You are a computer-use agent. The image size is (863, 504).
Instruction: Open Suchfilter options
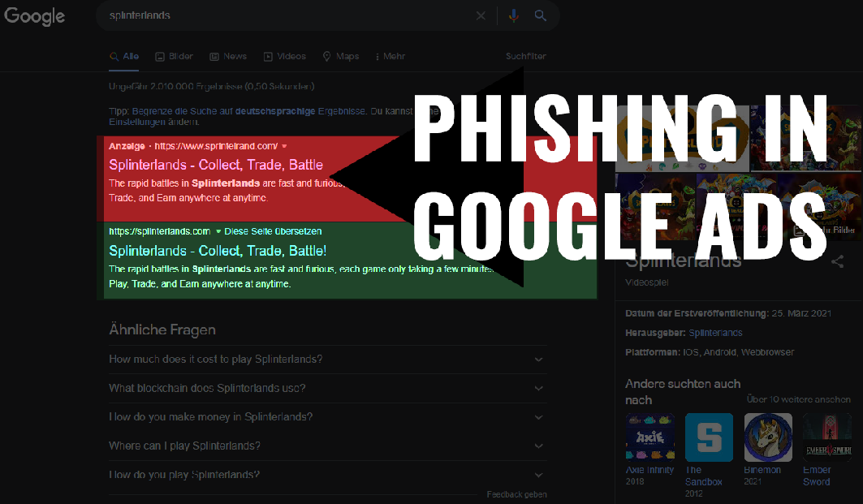525,57
